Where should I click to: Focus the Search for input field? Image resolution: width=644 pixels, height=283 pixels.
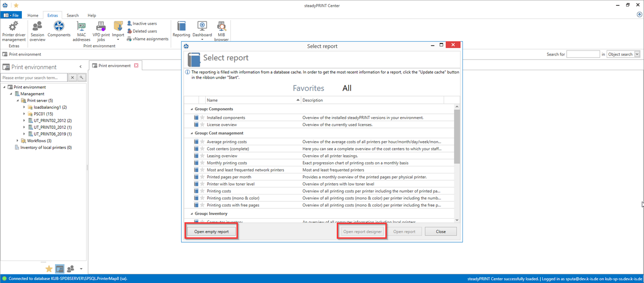coord(583,54)
